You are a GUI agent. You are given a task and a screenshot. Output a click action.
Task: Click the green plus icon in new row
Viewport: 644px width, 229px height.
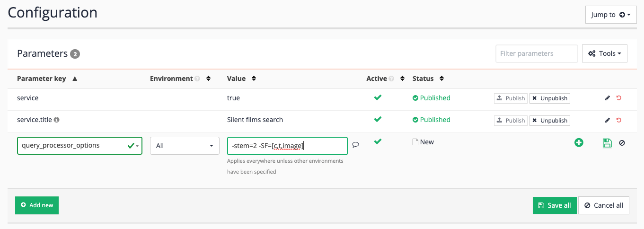pos(579,142)
